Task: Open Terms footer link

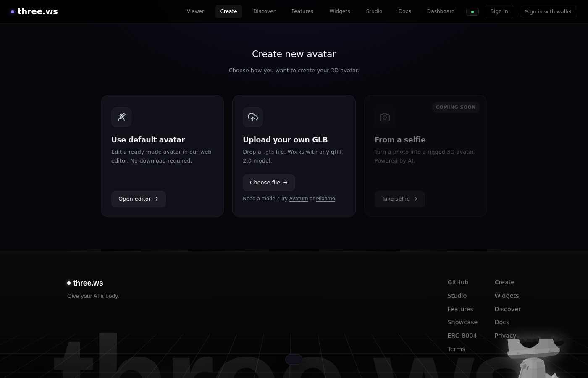Action: click(x=456, y=349)
